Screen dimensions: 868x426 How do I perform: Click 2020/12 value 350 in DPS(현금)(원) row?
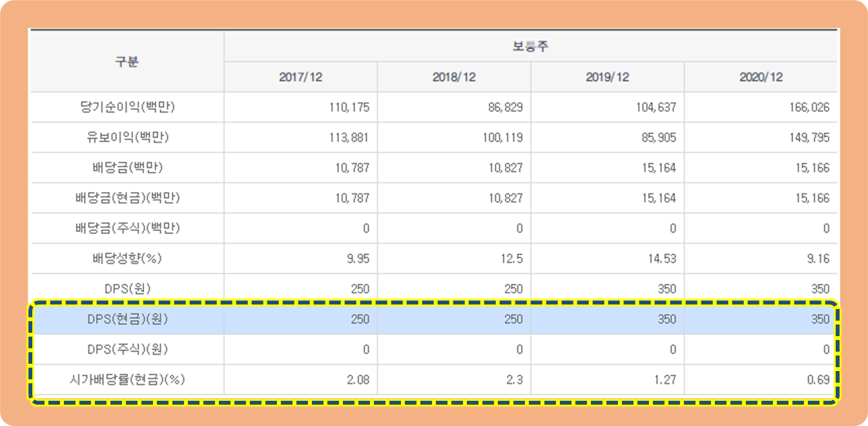[x=820, y=319]
